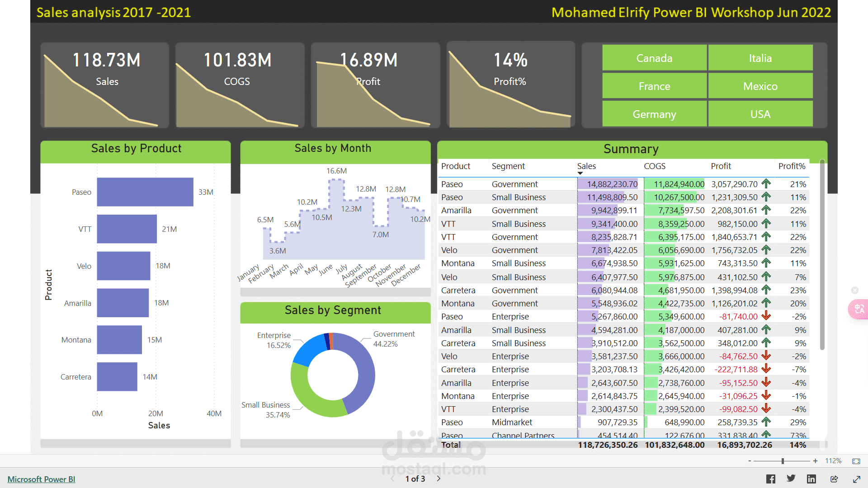Click the fit to page icon
The width and height of the screenshot is (868, 488).
pyautogui.click(x=856, y=461)
